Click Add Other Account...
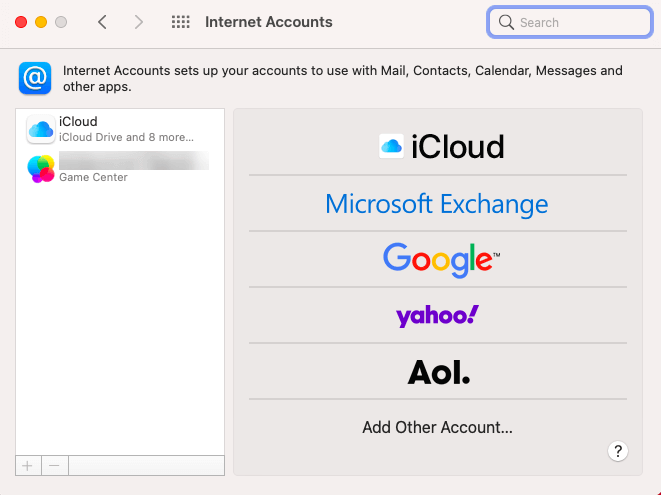 click(x=438, y=427)
